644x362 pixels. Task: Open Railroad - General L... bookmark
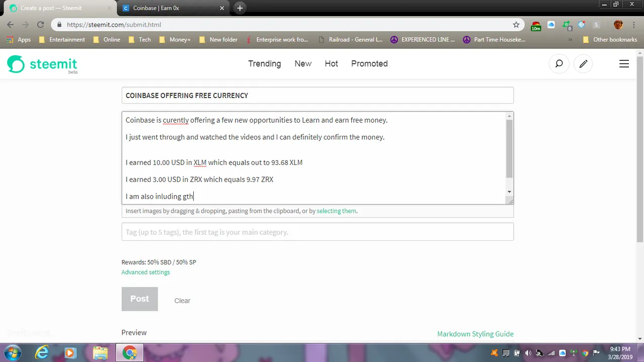[x=351, y=39]
